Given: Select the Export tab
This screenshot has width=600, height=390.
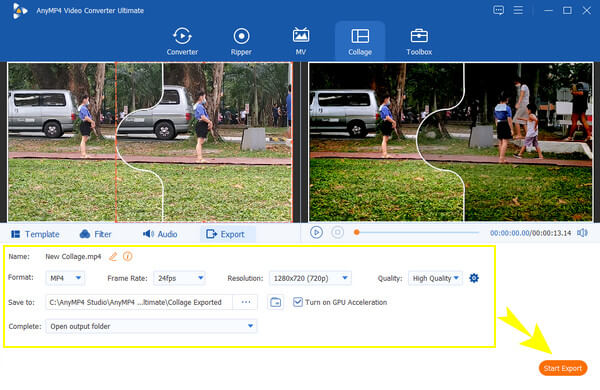Looking at the screenshot, I should coord(228,234).
